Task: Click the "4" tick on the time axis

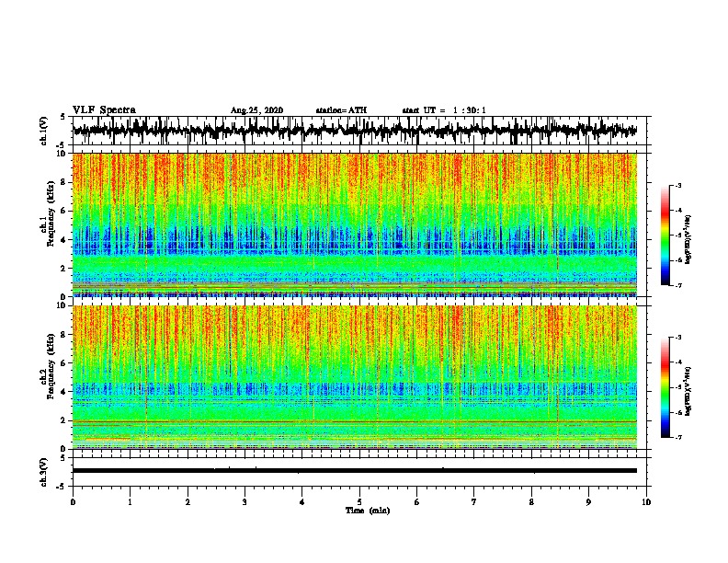Action: [302, 501]
